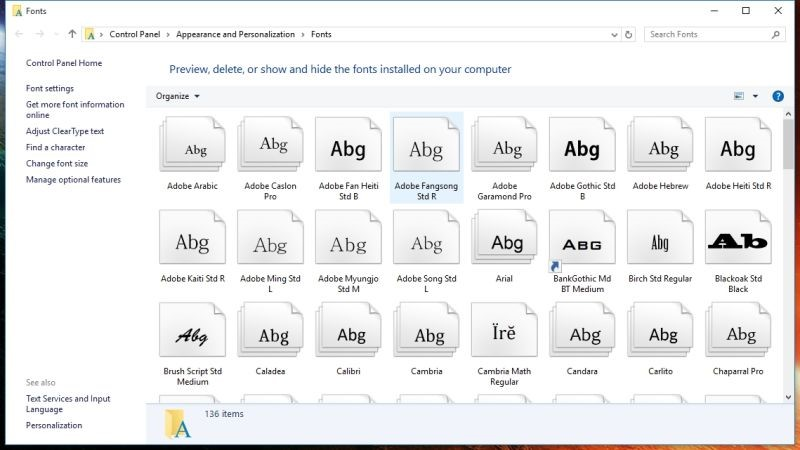Select the Caladea font family icon
This screenshot has height=450, width=800.
[x=270, y=330]
